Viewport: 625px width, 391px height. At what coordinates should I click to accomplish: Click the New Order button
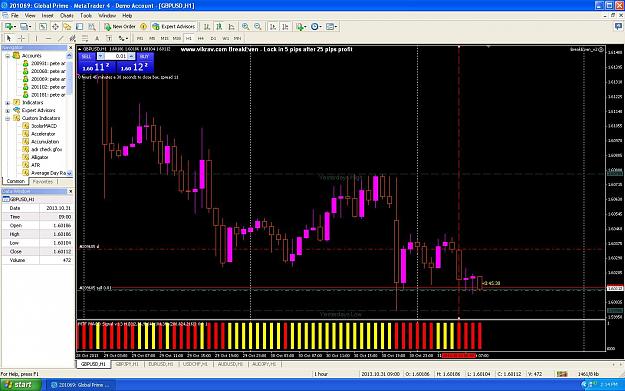click(x=120, y=27)
